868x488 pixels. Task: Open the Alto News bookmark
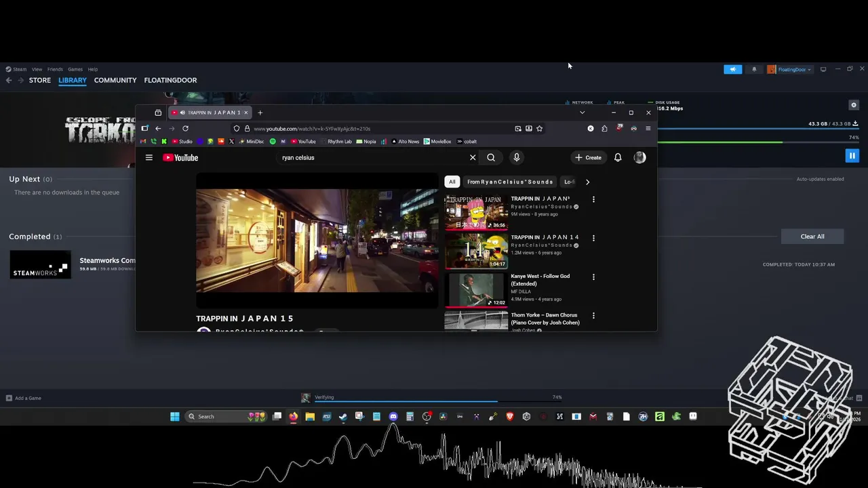click(x=405, y=142)
